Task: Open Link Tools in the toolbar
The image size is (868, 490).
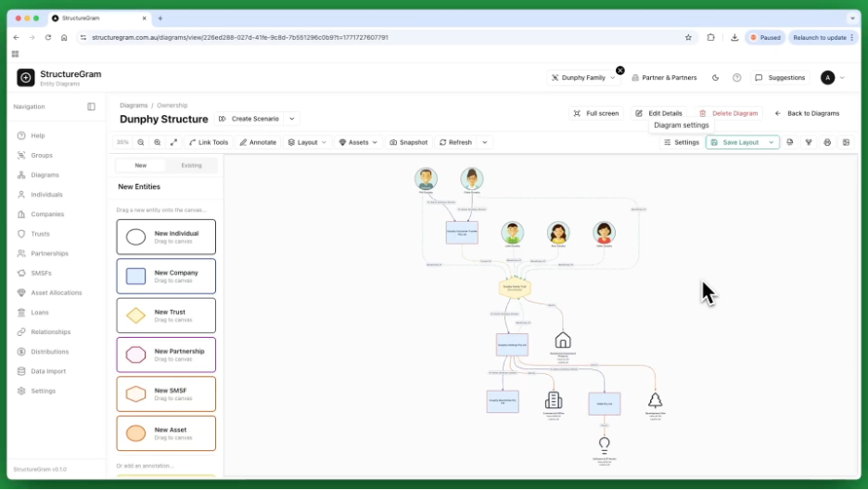Action: point(209,142)
